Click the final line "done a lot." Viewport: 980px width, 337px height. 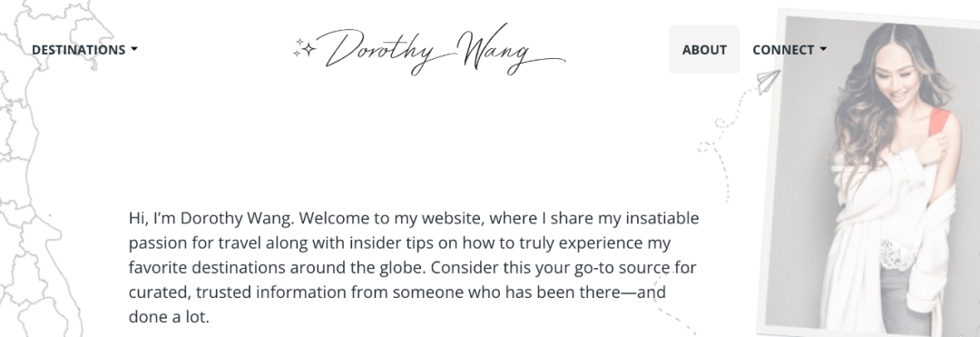coord(169,317)
